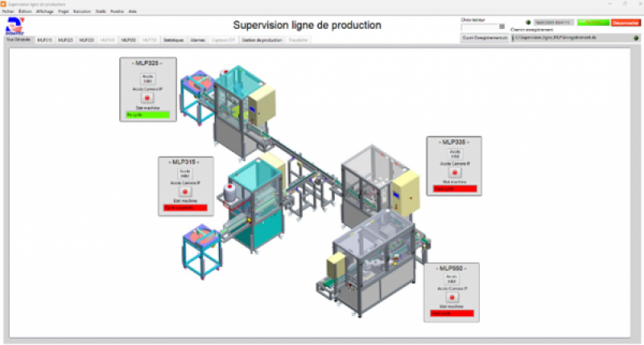
Task: Click the application icon in the title bar
Action: click(x=3, y=4)
